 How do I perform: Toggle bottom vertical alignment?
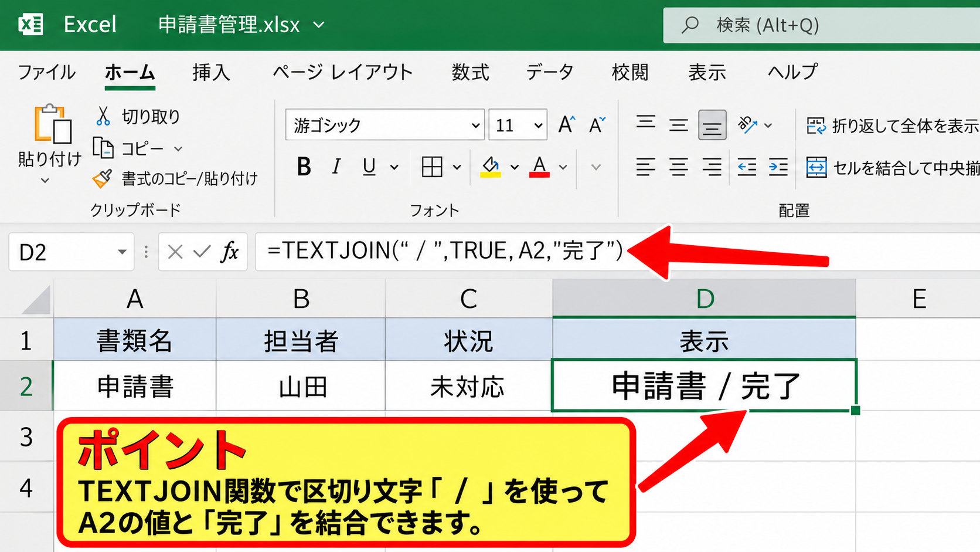coord(712,125)
